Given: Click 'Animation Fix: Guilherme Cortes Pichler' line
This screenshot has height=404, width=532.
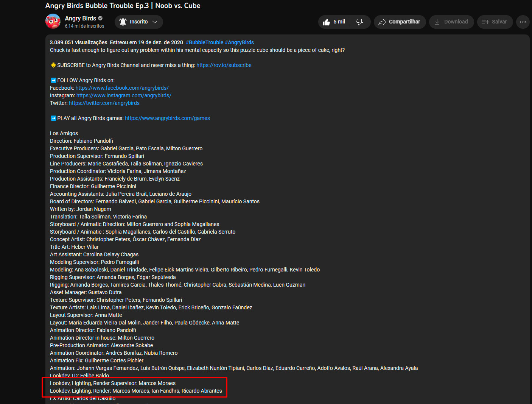Looking at the screenshot, I should (97, 360).
